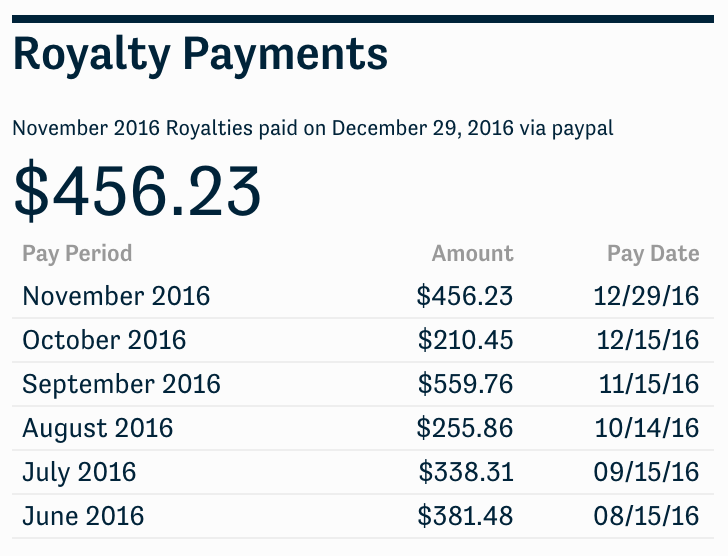The height and width of the screenshot is (556, 728).
Task: Select the August 2016 pay period row
Action: [x=363, y=428]
